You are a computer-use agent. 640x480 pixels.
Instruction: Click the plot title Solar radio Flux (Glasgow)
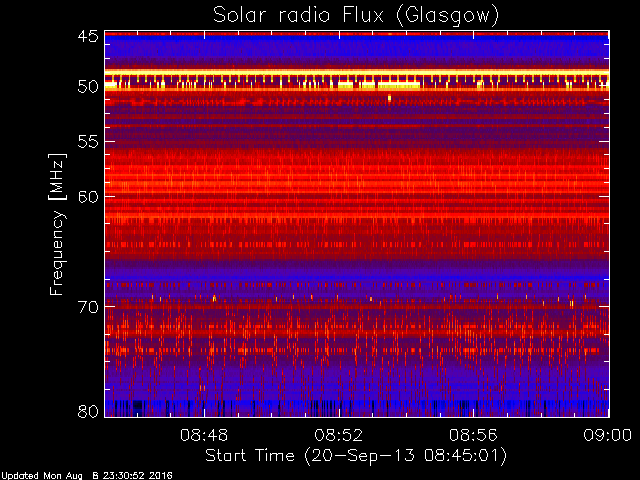(356, 16)
